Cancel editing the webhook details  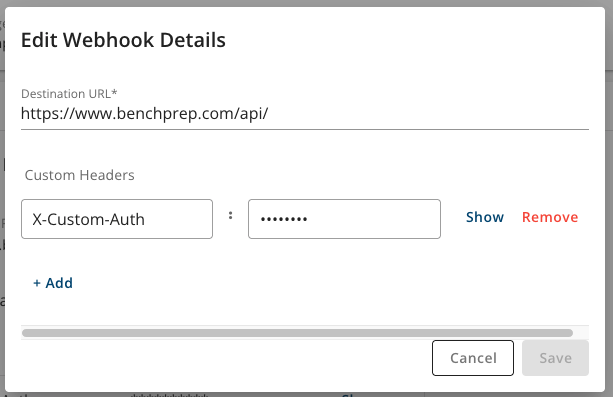pyautogui.click(x=473, y=358)
